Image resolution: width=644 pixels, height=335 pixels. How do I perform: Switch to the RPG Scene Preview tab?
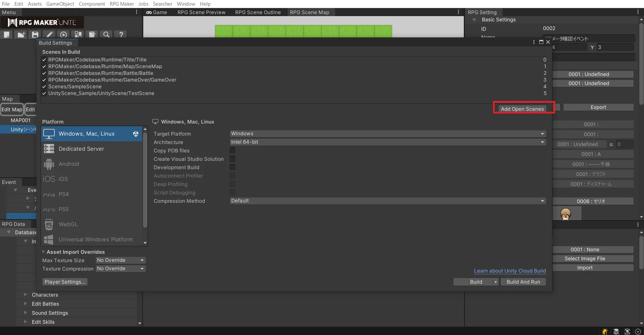[x=201, y=12]
